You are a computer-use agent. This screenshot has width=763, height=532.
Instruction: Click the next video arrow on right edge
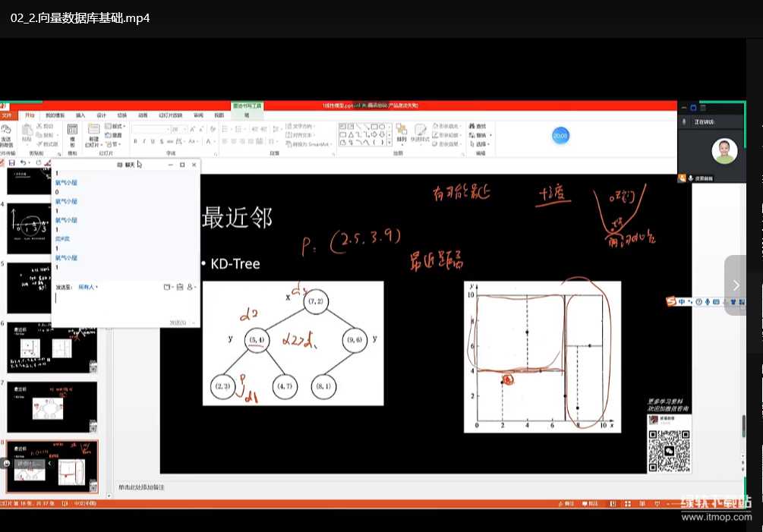pyautogui.click(x=736, y=285)
